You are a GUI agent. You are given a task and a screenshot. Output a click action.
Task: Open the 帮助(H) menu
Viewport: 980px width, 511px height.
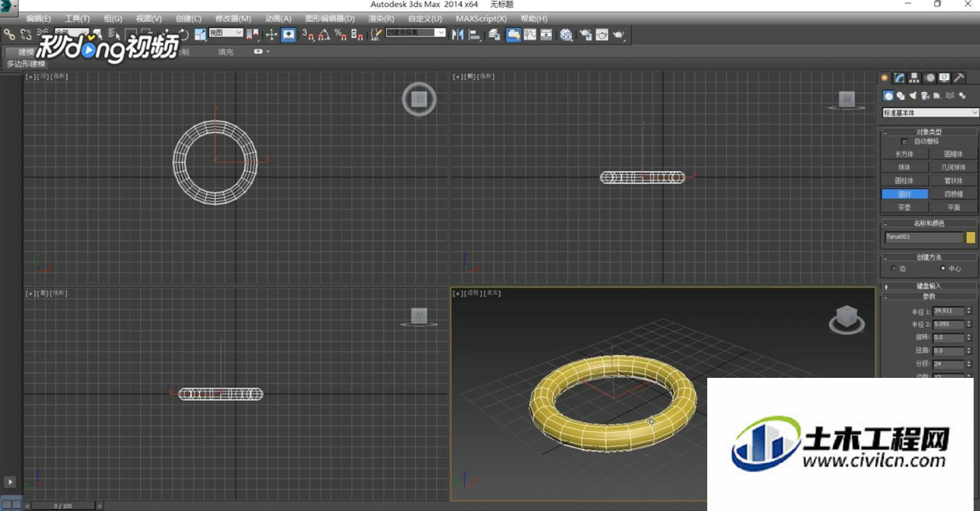click(x=534, y=19)
